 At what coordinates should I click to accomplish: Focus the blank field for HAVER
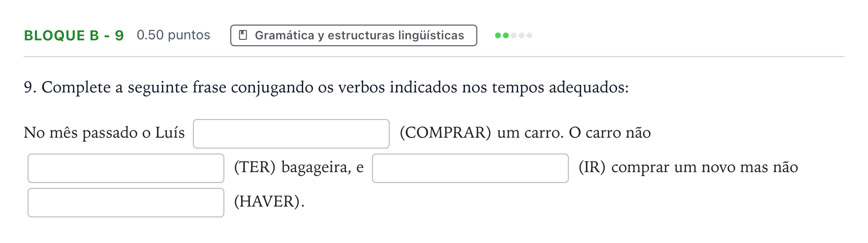coord(126,203)
